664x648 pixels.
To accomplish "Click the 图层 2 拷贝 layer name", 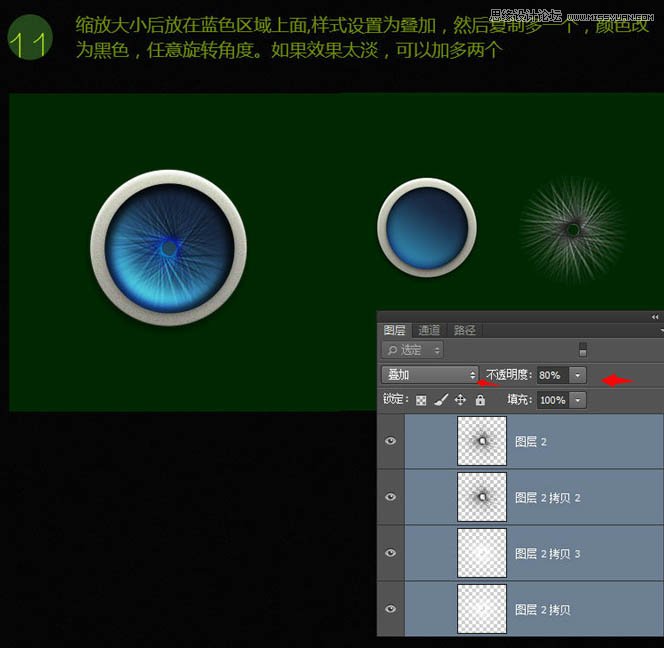I will (x=543, y=609).
